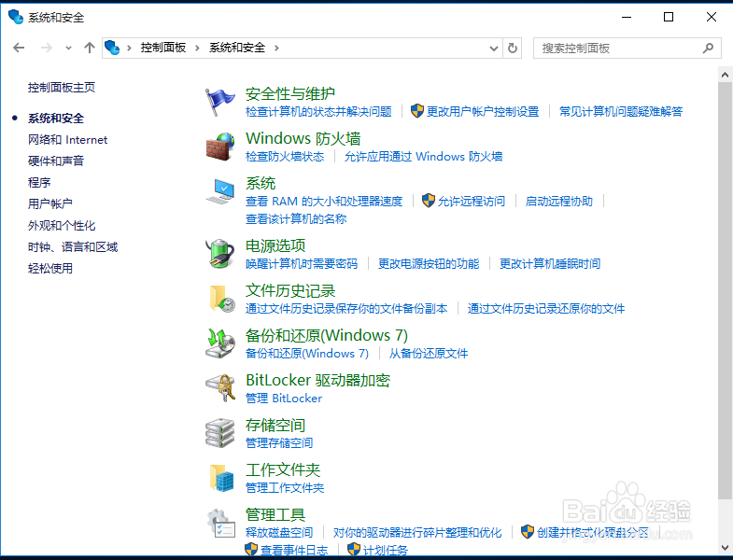Select 系统和安全 breadcrumb segment

[237, 48]
